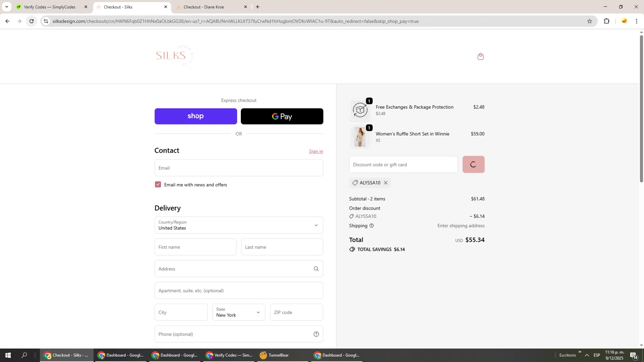644x362 pixels.
Task: Reload the checkout page
Action: (x=31, y=21)
